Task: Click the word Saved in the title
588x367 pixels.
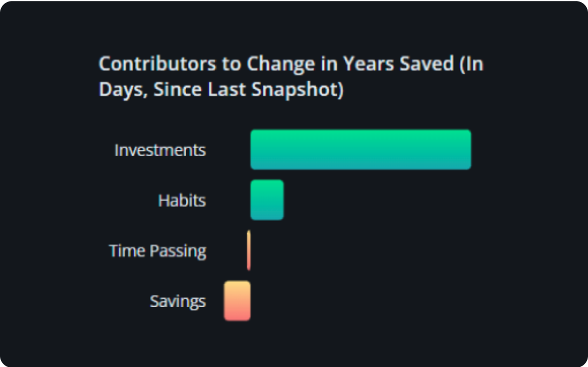Action: [x=427, y=63]
